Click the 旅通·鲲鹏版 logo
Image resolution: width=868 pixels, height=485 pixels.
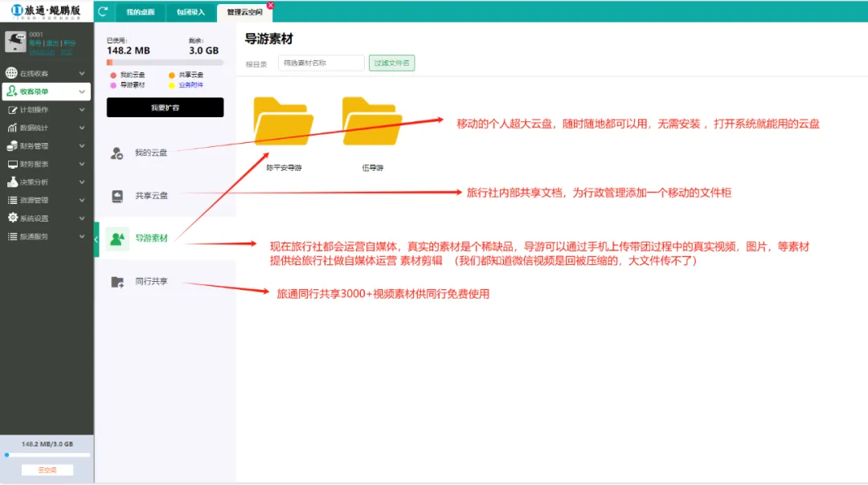click(x=46, y=11)
